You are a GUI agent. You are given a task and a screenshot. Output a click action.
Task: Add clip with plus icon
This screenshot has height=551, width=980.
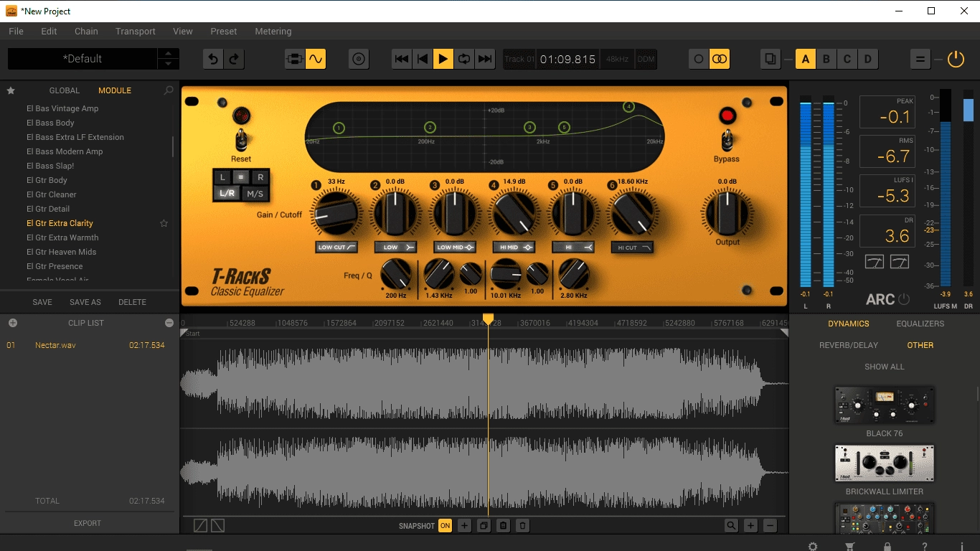click(12, 323)
